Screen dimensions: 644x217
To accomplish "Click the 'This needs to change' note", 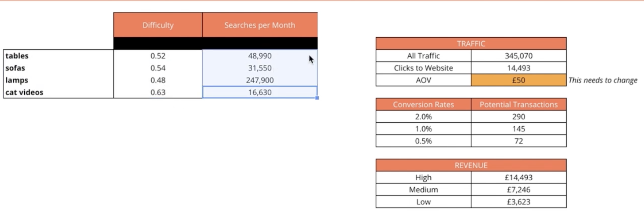I will pyautogui.click(x=603, y=80).
